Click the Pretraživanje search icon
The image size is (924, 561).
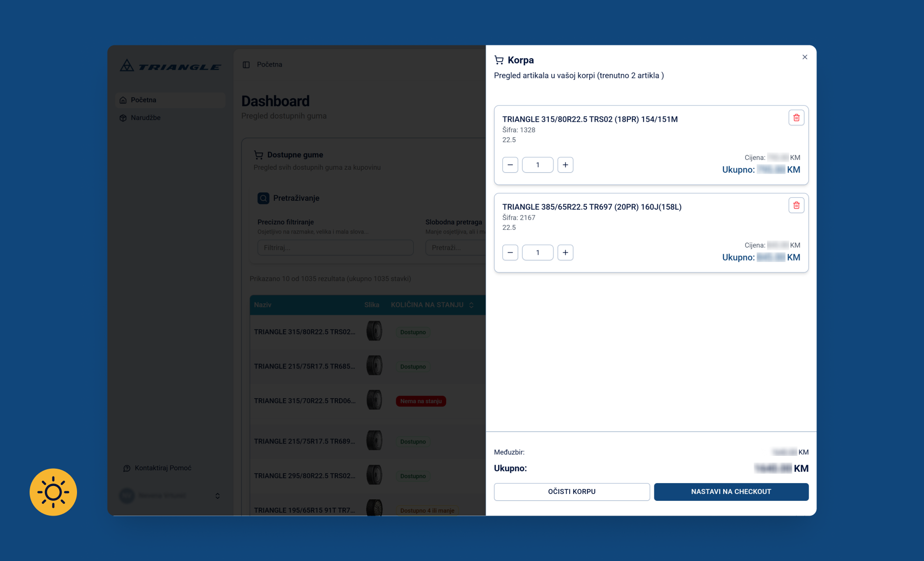(264, 198)
